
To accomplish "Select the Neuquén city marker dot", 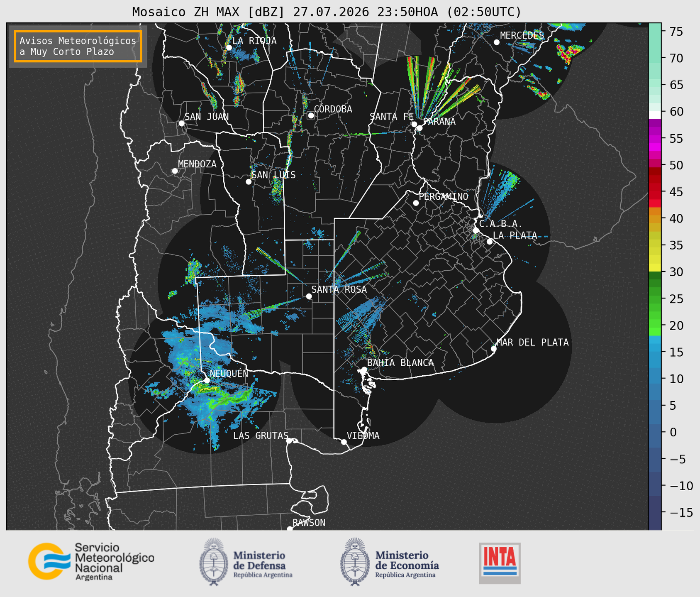I will 207,380.
